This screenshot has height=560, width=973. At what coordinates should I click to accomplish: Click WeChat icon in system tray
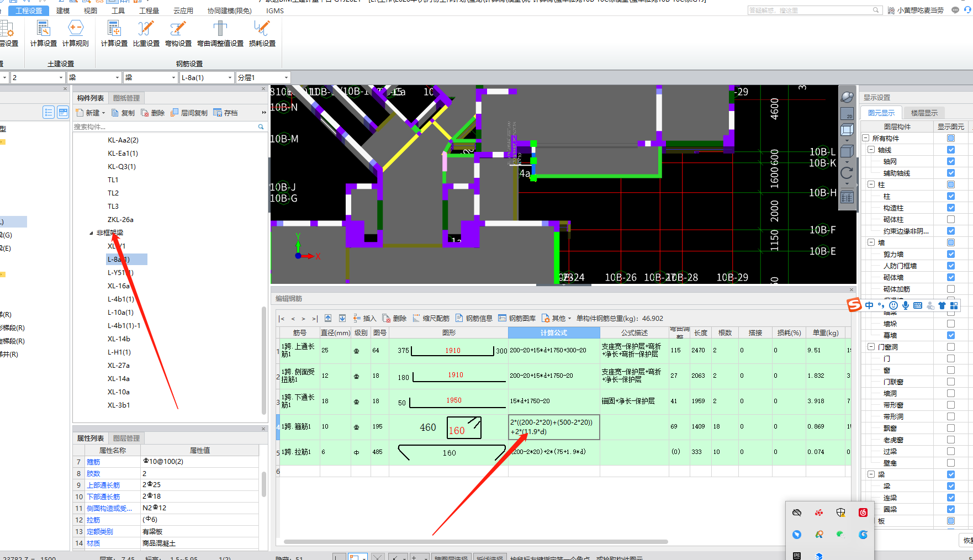pyautogui.click(x=840, y=534)
